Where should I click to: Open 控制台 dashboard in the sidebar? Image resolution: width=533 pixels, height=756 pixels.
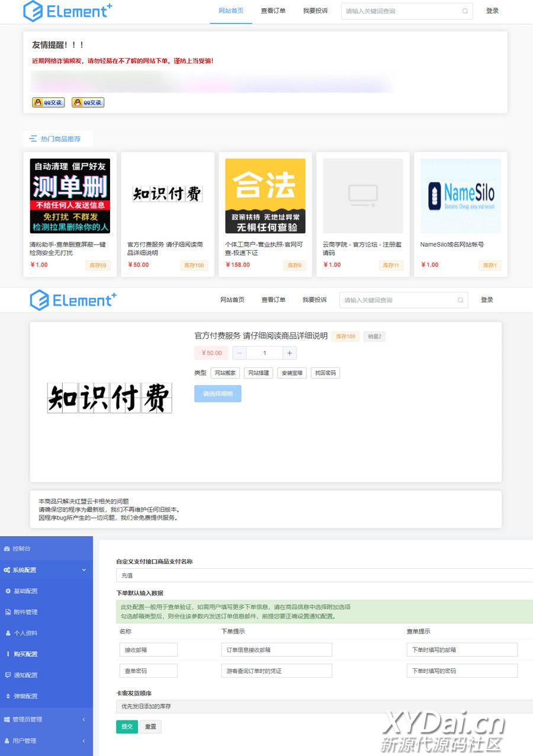coord(21,549)
